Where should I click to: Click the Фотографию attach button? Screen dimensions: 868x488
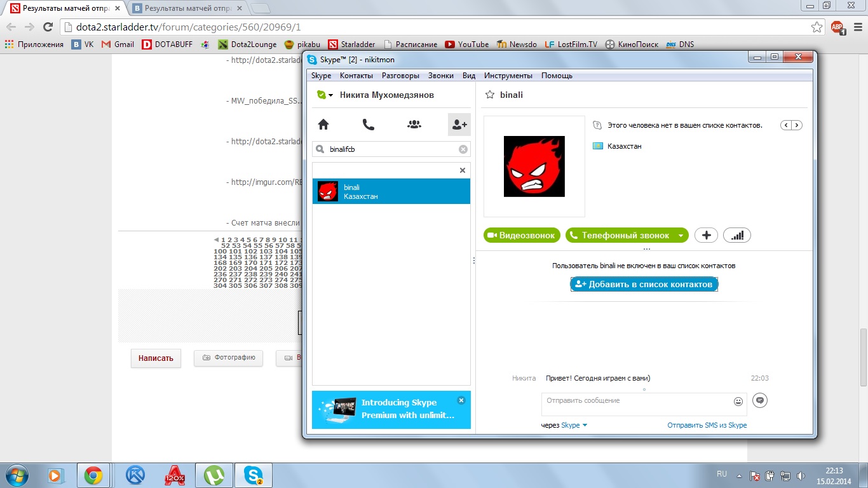[228, 358]
